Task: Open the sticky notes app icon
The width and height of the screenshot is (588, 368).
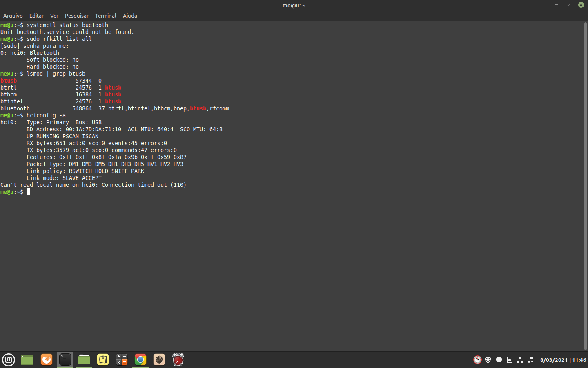Action: click(103, 359)
